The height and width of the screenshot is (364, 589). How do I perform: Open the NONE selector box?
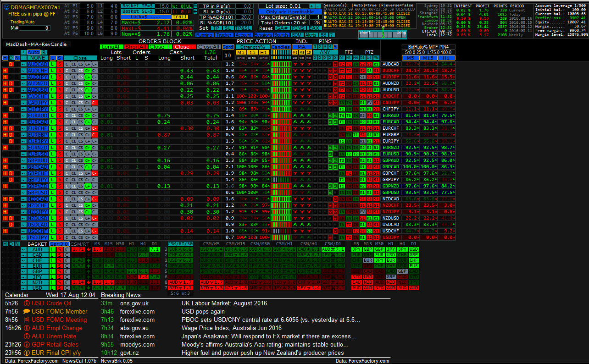click(37, 58)
